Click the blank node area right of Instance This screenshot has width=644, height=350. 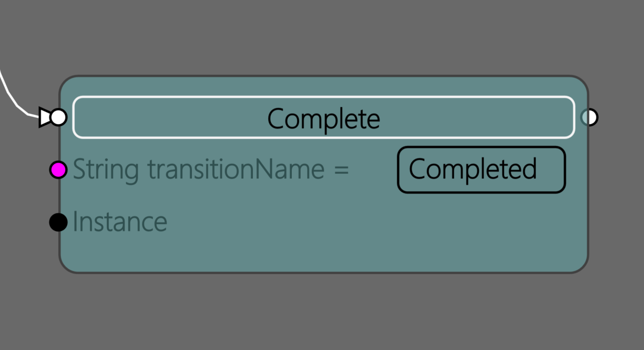[x=368, y=222]
